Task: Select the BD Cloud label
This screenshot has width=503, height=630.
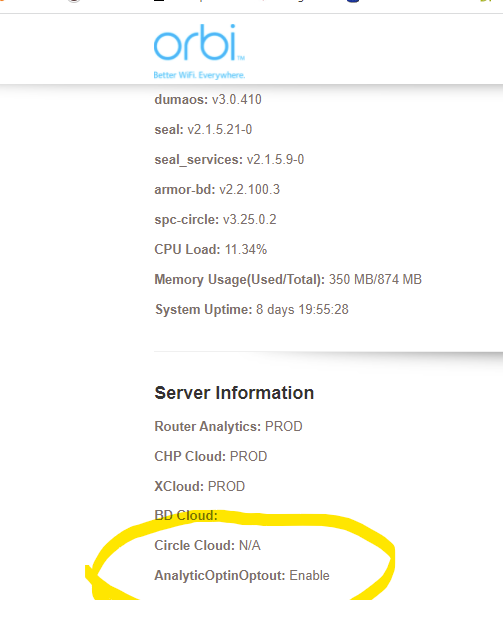Action: 186,515
